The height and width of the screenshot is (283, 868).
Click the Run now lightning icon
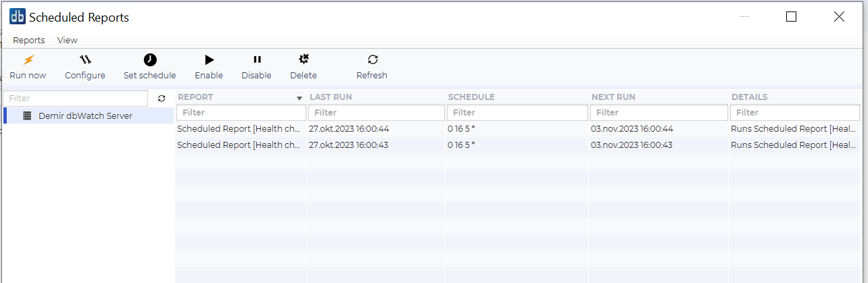coord(28,60)
